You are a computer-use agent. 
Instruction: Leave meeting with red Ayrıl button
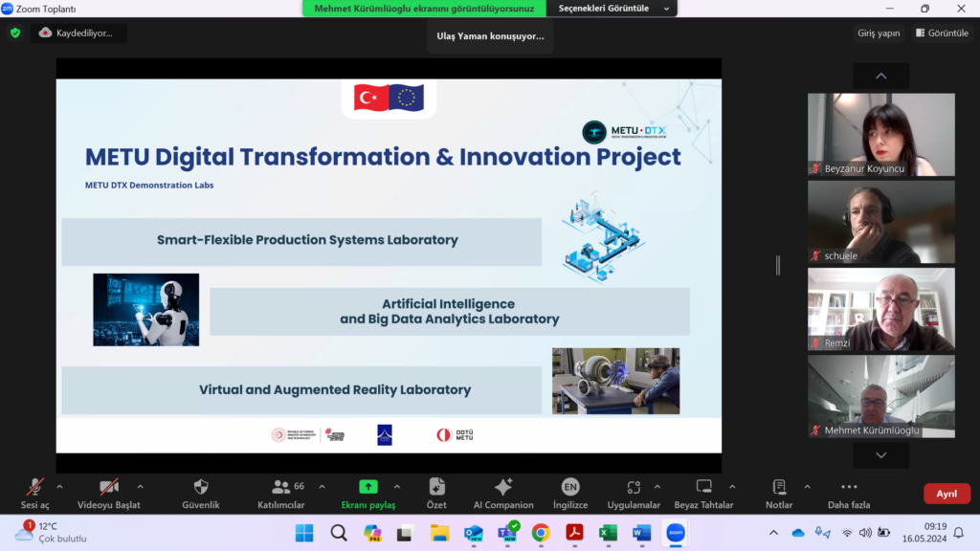coord(947,494)
